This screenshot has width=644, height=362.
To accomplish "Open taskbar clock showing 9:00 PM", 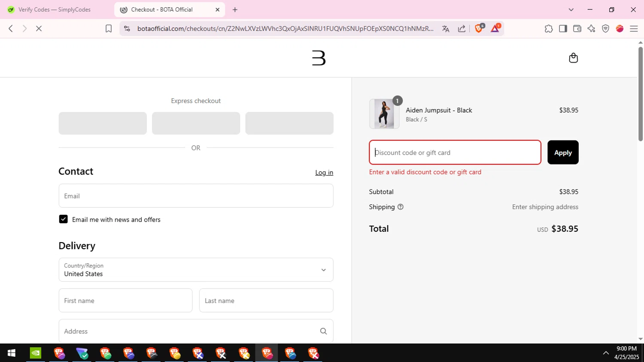I will 626,353.
